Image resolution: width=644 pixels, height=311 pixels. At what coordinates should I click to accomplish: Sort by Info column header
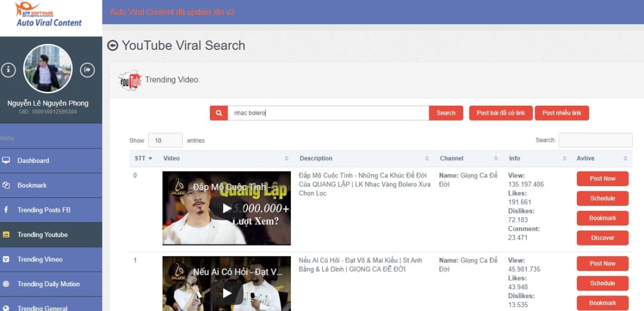[x=538, y=158]
